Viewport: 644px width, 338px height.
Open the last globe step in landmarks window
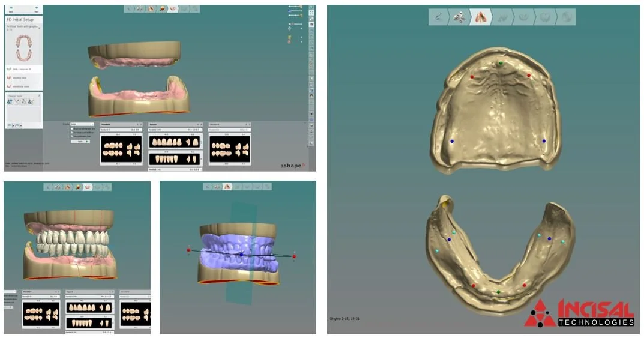point(567,17)
